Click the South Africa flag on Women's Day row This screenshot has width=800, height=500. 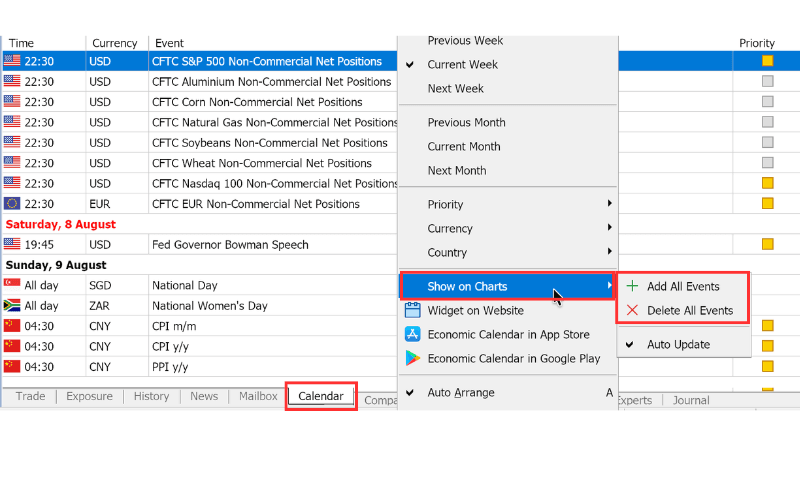[x=12, y=305]
